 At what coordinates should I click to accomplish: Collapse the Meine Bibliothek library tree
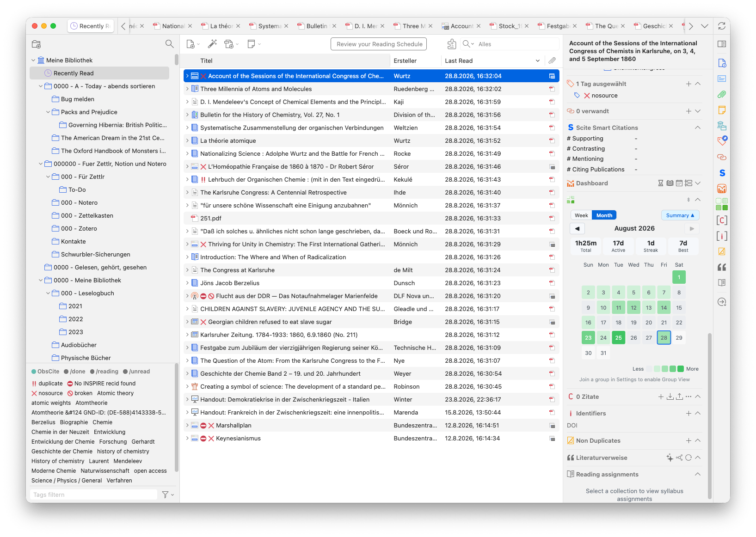coord(33,60)
